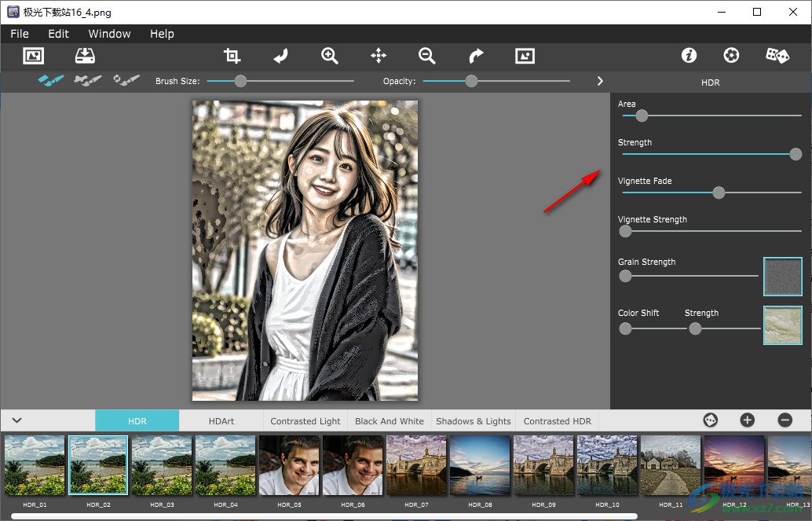Open the Help menu
The height and width of the screenshot is (521, 812).
162,34
